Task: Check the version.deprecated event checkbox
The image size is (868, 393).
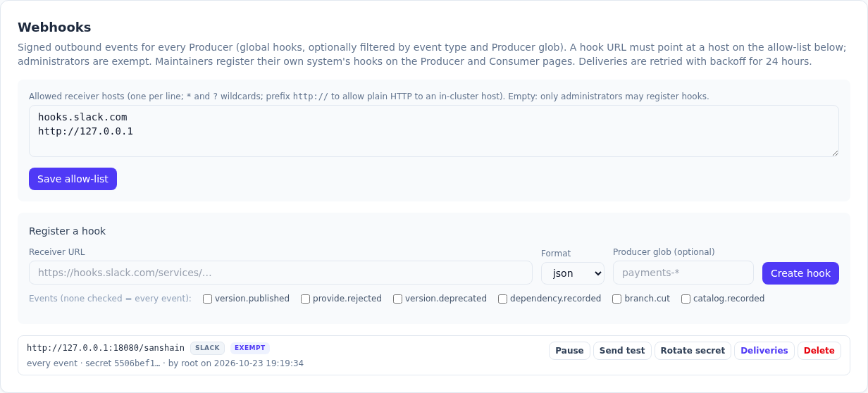Action: point(397,299)
